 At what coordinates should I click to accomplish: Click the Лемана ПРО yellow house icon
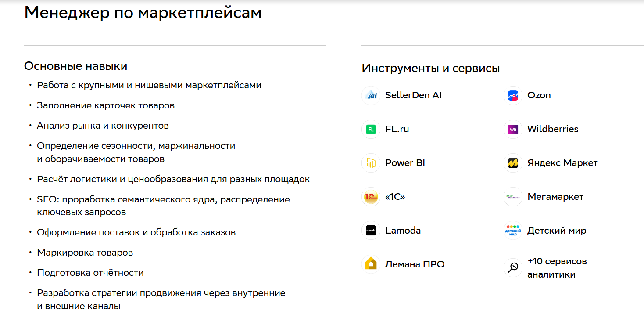tap(371, 264)
